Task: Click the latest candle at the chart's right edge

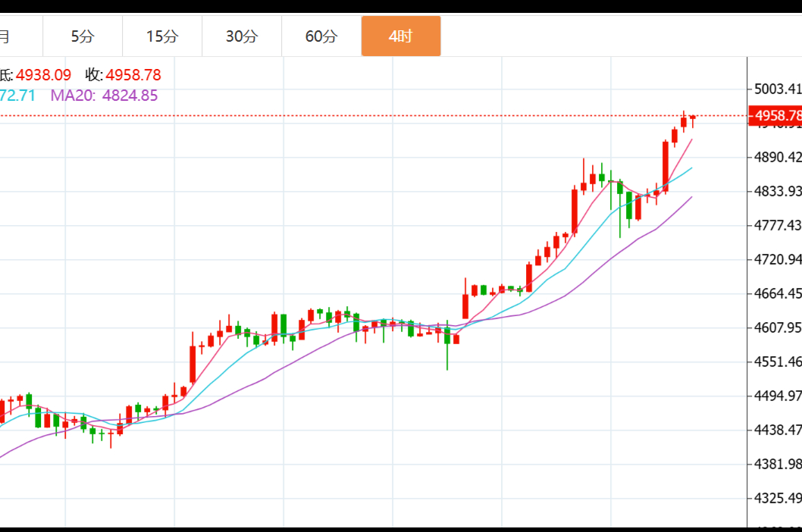Action: click(692, 118)
